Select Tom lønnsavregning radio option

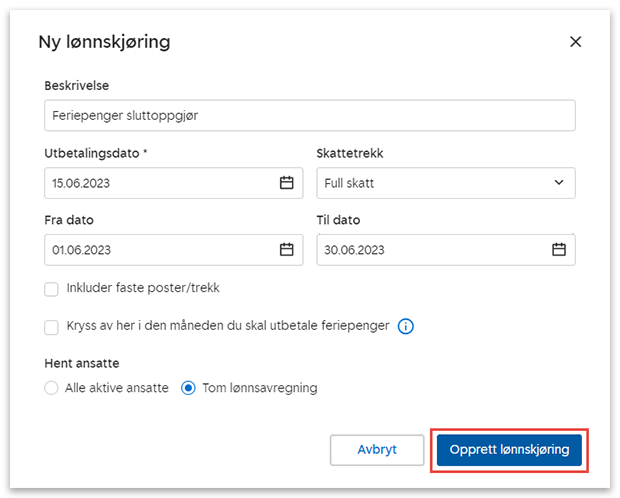tap(188, 388)
